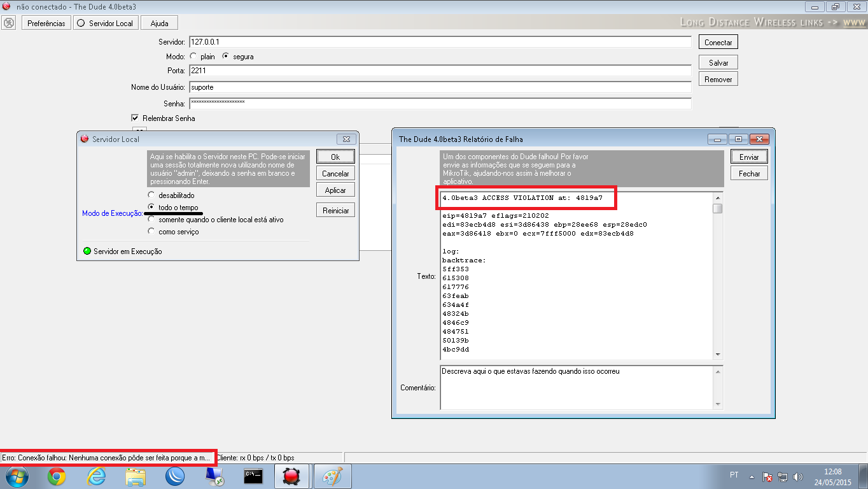This screenshot has height=489, width=868.
Task: Open the Action Center flag icon
Action: (767, 476)
